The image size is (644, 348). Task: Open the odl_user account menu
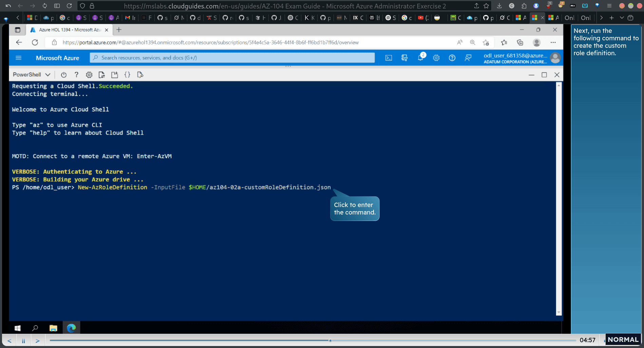click(x=522, y=58)
